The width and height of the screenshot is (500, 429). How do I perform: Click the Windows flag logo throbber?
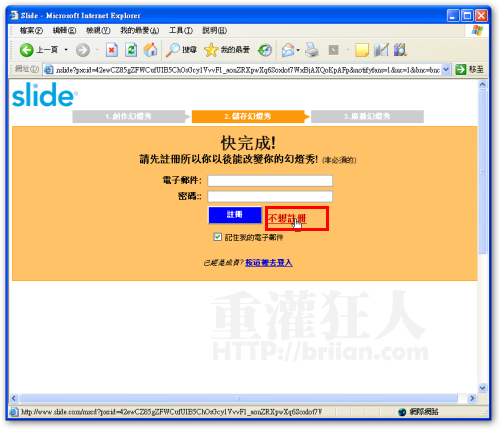tap(477, 30)
